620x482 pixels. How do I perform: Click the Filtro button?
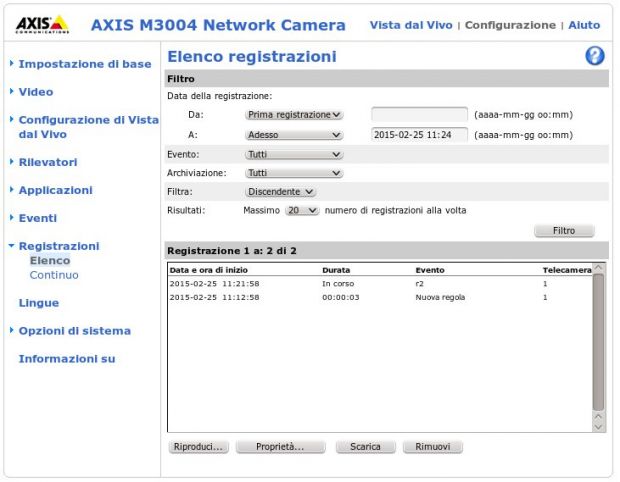click(564, 231)
